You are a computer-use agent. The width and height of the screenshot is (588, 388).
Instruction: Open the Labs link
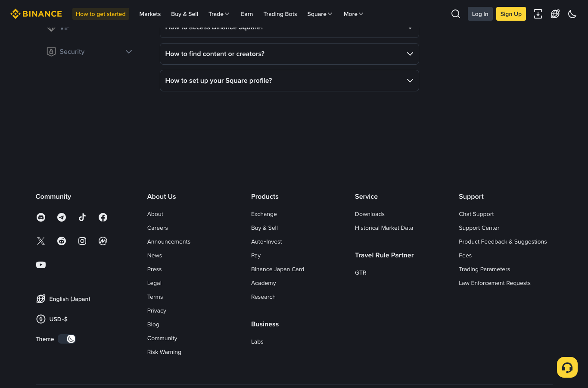click(x=257, y=341)
